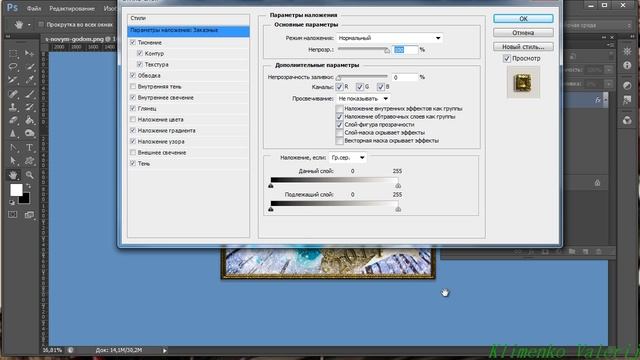Click the Непрозрачность заливки value field
Image resolution: width=640 pixels, height=360 pixels.
(405, 77)
